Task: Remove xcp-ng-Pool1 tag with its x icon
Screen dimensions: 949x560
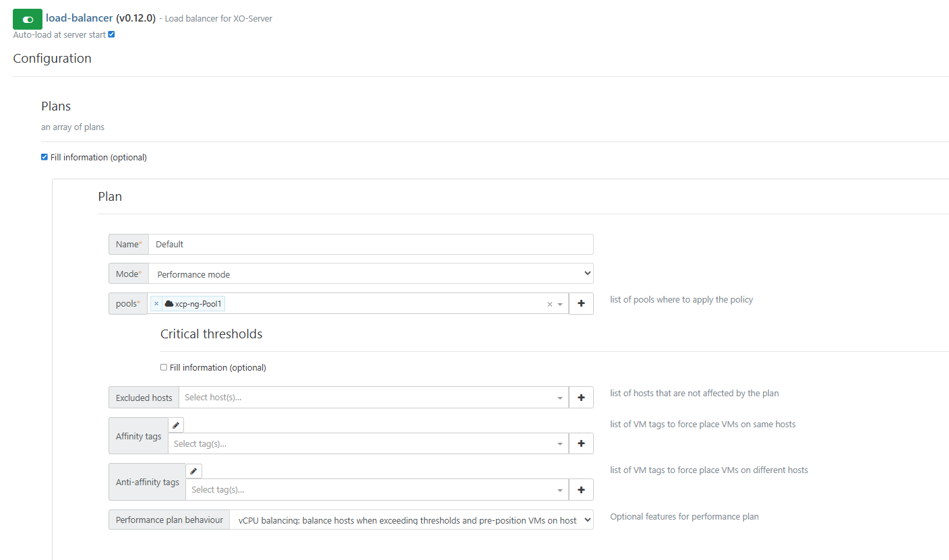Action: point(156,304)
